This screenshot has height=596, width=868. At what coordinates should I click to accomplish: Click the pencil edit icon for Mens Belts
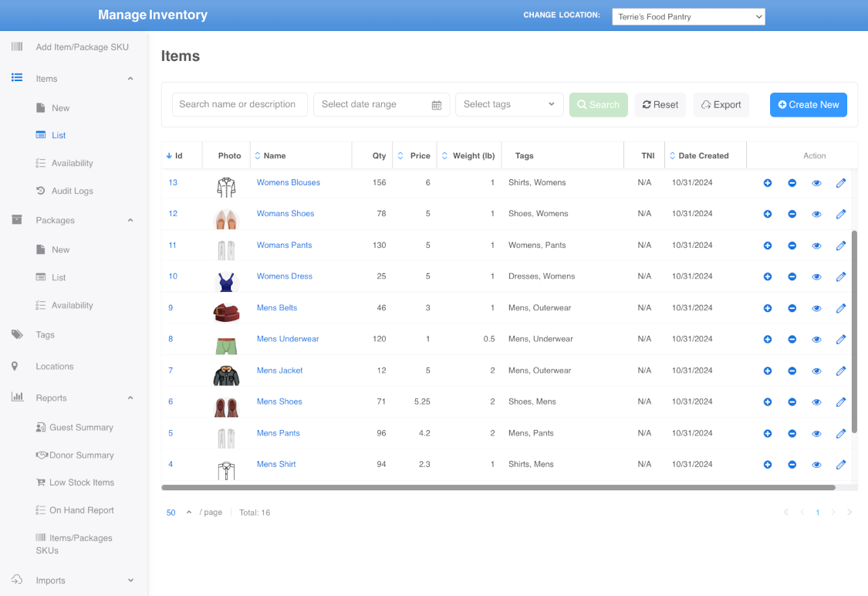(x=841, y=308)
